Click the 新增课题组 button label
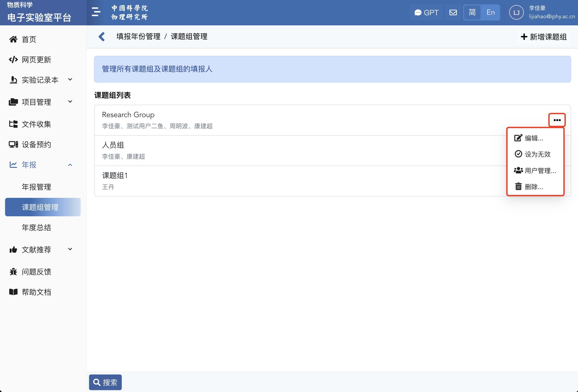This screenshot has width=578, height=392. [548, 37]
